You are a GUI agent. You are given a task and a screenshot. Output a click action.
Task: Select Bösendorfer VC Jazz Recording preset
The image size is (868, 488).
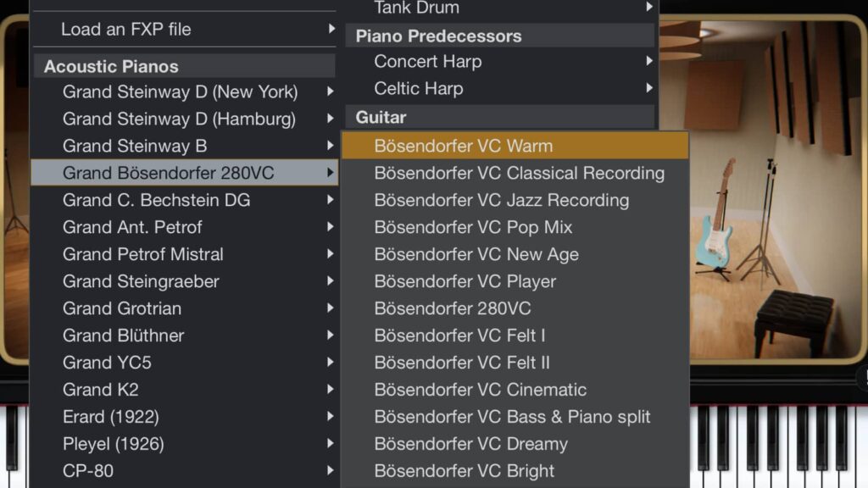point(501,200)
